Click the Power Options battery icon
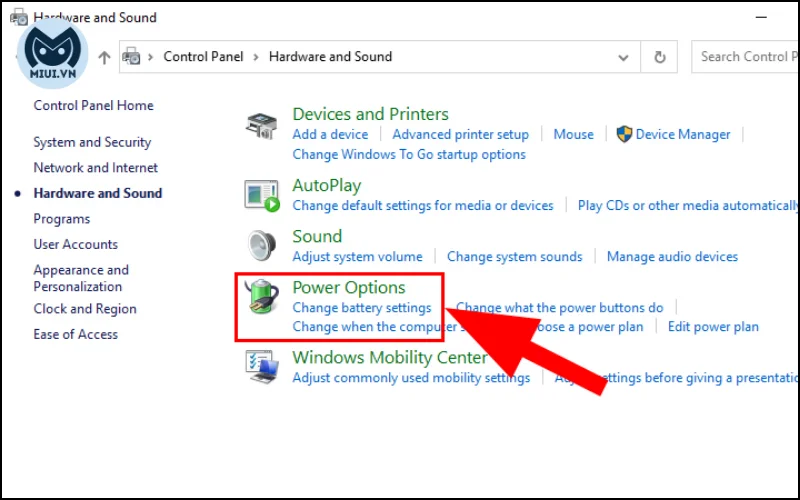 pyautogui.click(x=262, y=296)
